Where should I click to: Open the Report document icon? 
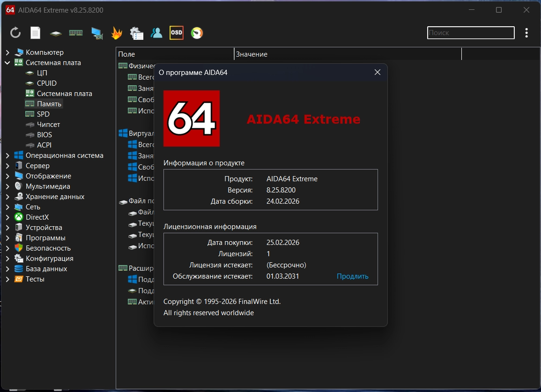(36, 33)
